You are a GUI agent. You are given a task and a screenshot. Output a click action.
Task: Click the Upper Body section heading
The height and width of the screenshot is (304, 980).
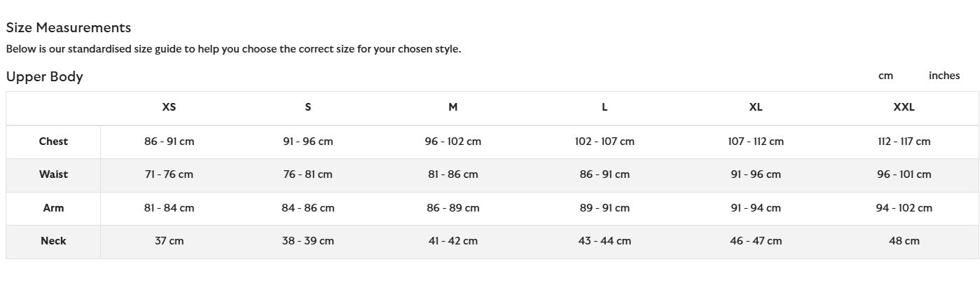coord(45,77)
